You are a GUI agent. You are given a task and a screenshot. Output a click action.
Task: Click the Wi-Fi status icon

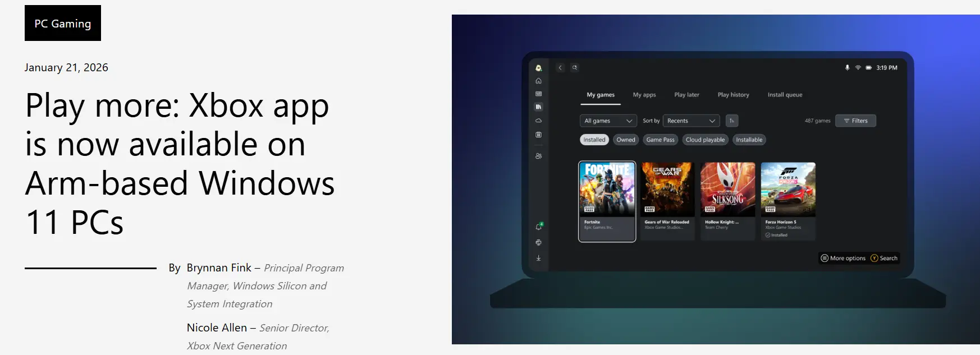tap(858, 67)
